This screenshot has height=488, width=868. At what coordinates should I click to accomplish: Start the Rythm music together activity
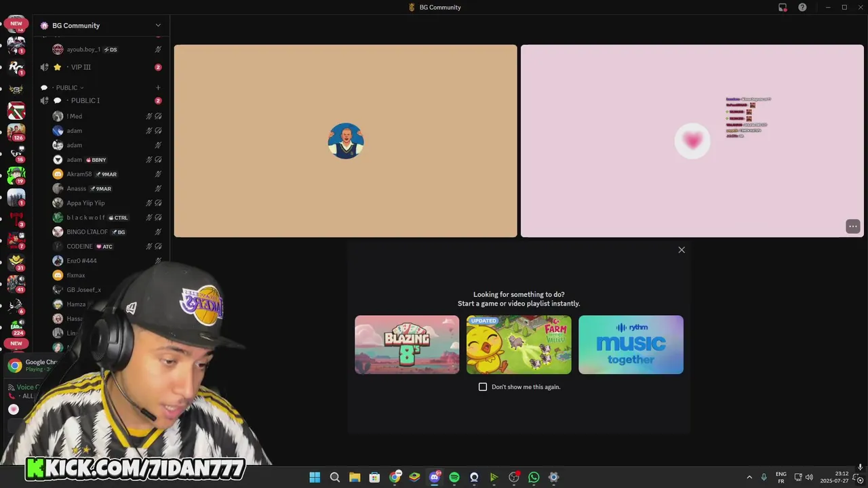coord(631,344)
